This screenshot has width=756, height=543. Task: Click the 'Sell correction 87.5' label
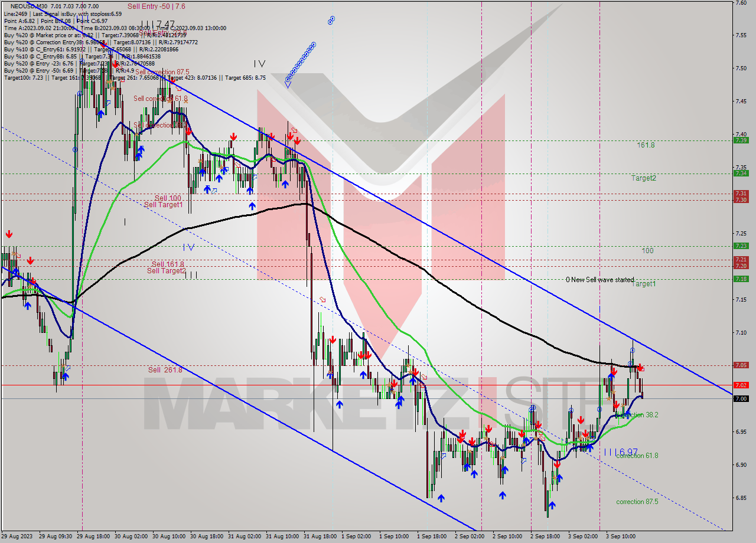click(x=162, y=72)
